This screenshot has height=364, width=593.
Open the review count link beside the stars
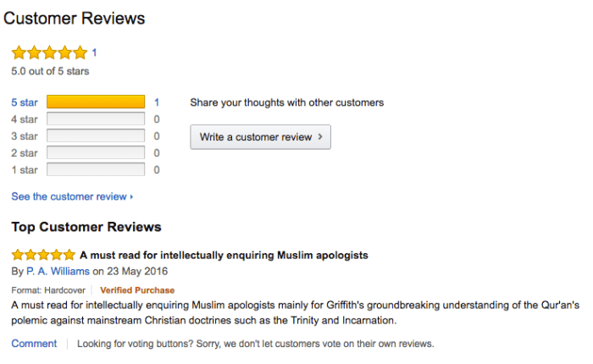tap(94, 52)
